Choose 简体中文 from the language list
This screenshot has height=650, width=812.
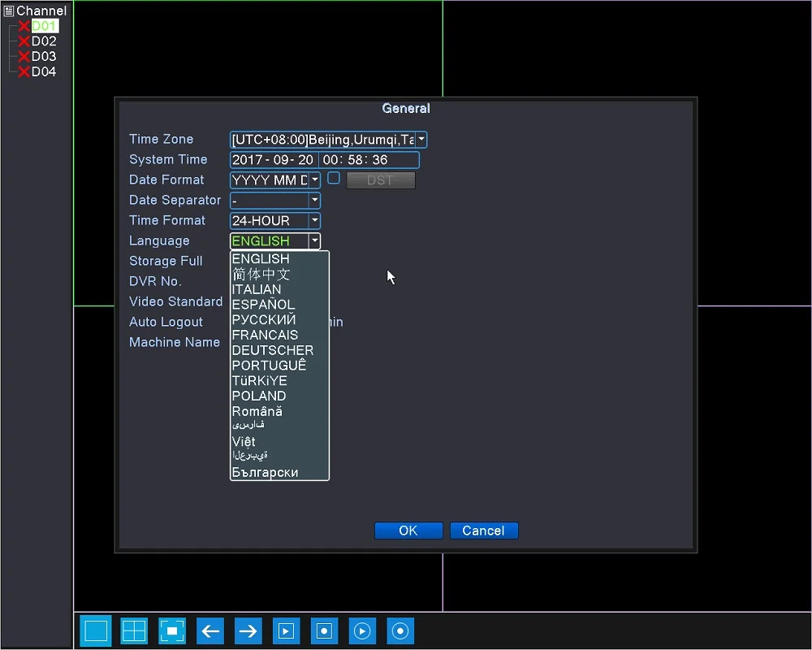[x=279, y=274]
